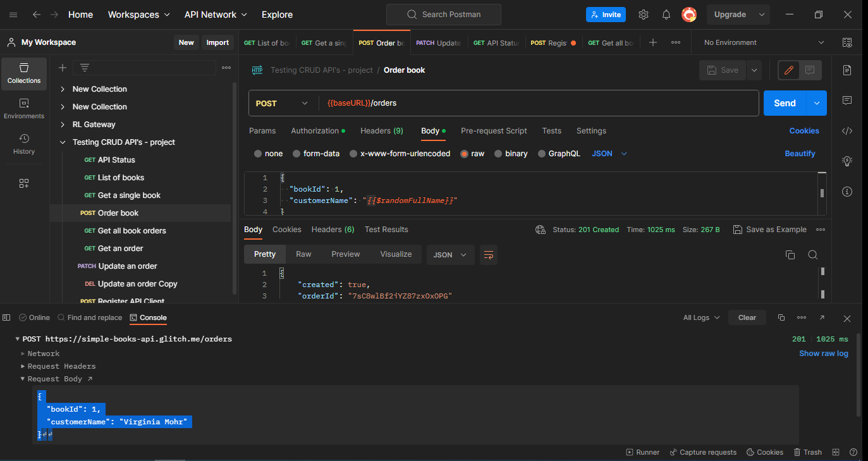The image size is (868, 461).
Task: Copy the response body using the copy icon
Action: 790,254
